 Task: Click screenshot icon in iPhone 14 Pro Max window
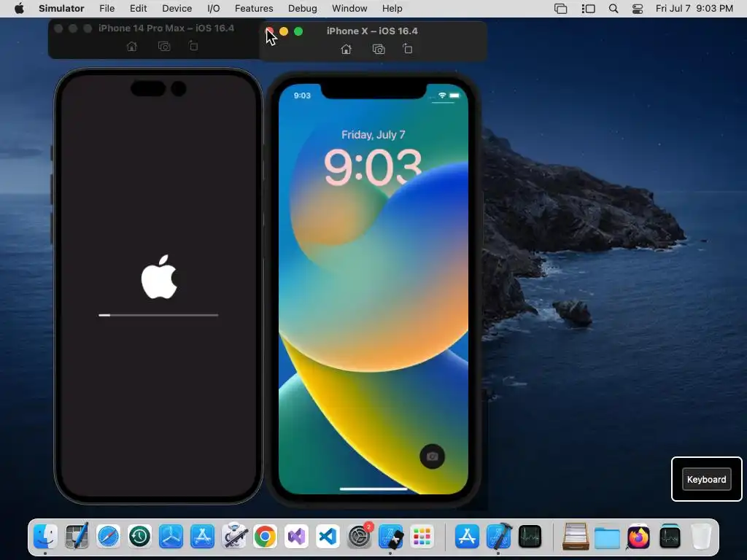(x=164, y=46)
